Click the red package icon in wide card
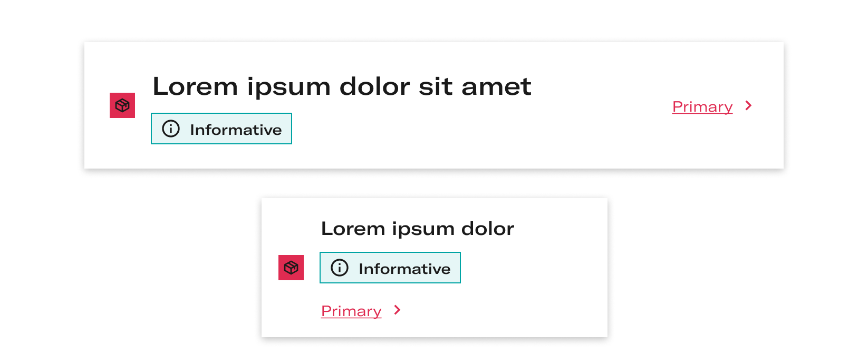The width and height of the screenshot is (868, 354). 122,105
